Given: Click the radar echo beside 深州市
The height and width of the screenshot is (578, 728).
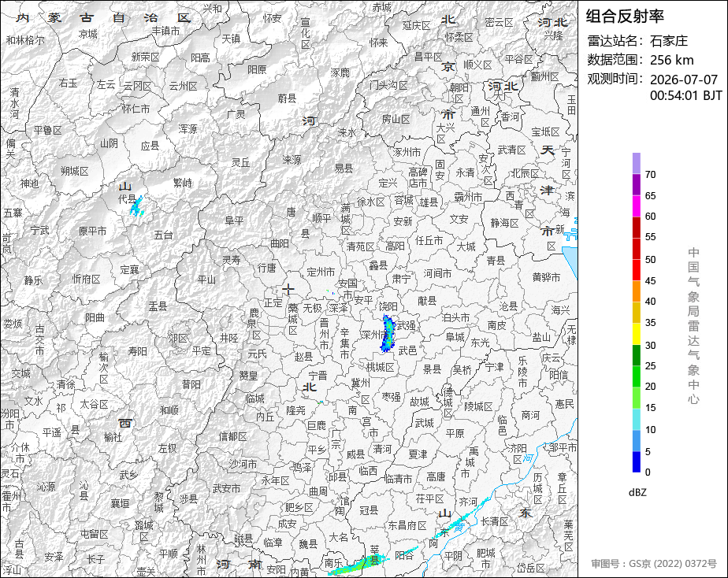Looking at the screenshot, I should click(x=388, y=333).
